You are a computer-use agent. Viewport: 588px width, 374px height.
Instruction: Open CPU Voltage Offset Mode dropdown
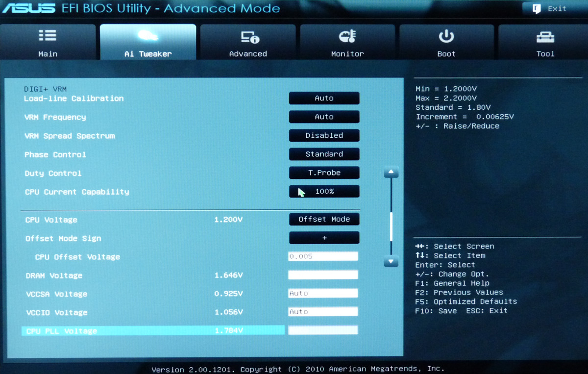pos(324,219)
